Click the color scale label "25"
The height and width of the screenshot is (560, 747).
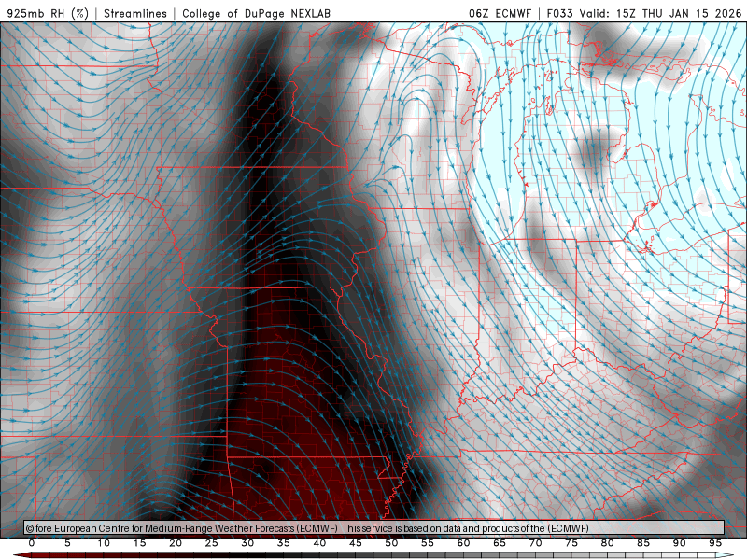(x=212, y=543)
